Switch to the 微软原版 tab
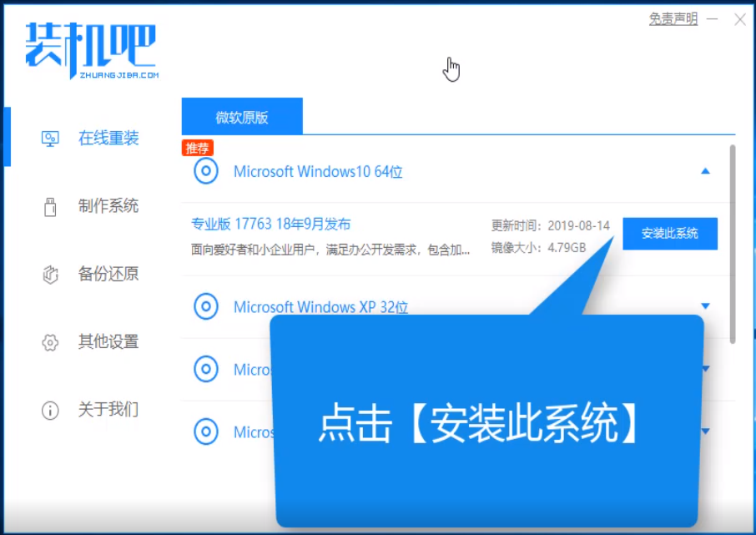Screen dimensions: 756x535 242,116
